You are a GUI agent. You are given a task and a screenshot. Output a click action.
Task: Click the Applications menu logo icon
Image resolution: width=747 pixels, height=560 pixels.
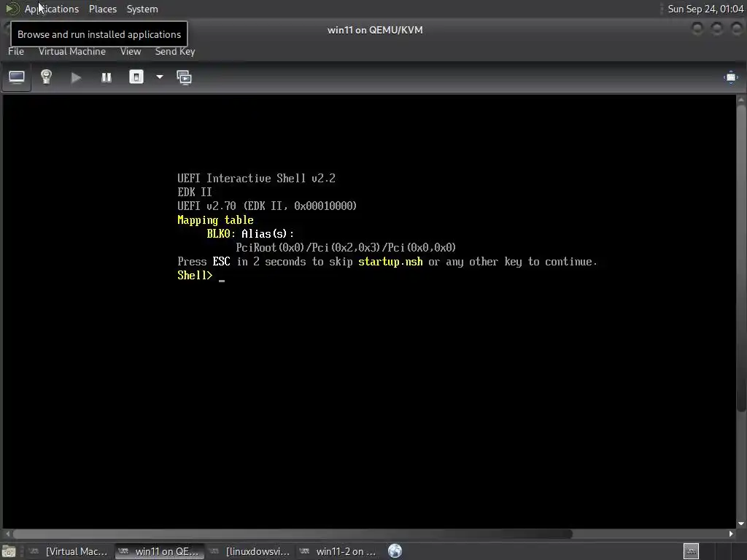[x=12, y=9]
